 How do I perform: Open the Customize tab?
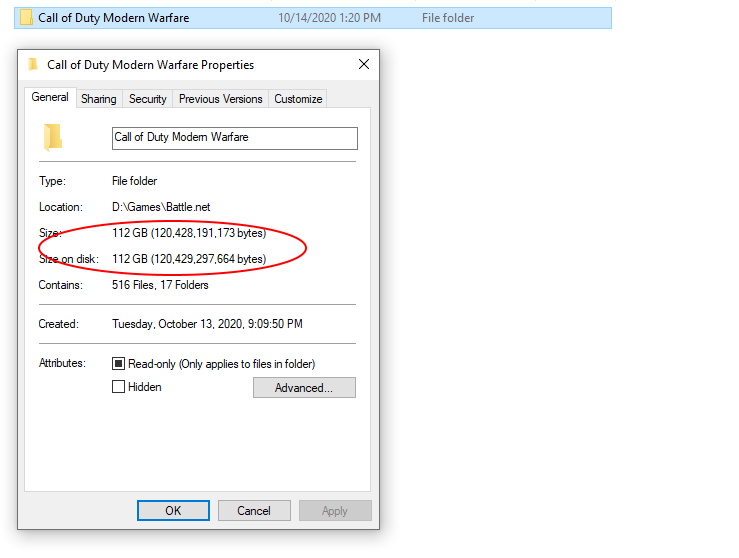[298, 99]
